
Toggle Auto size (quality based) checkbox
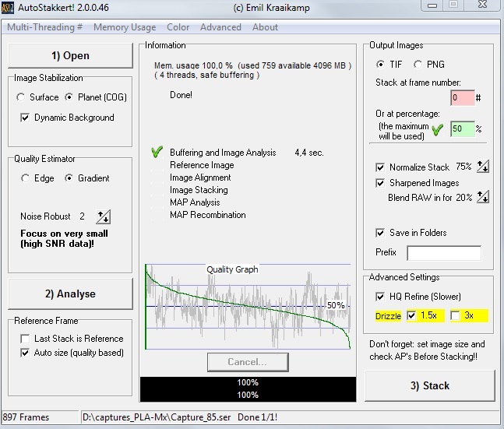[x=25, y=353]
